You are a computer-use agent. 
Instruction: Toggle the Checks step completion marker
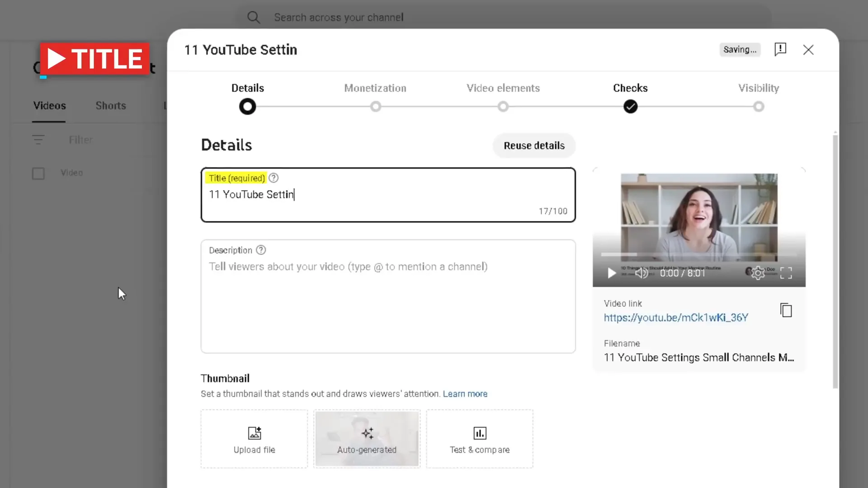(630, 107)
